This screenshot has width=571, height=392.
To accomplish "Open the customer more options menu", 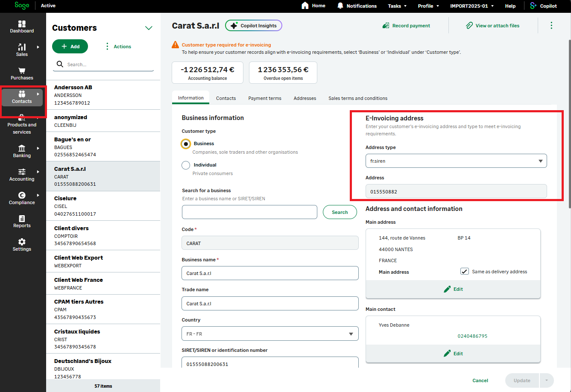I will point(551,26).
